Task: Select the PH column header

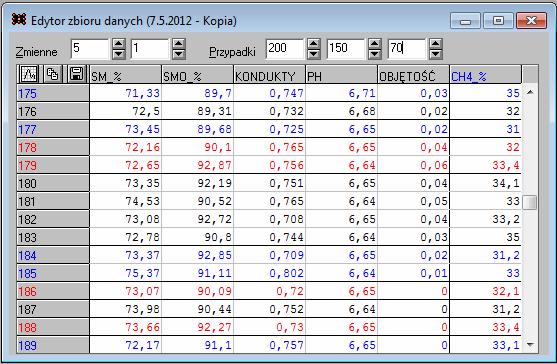Action: click(x=341, y=75)
